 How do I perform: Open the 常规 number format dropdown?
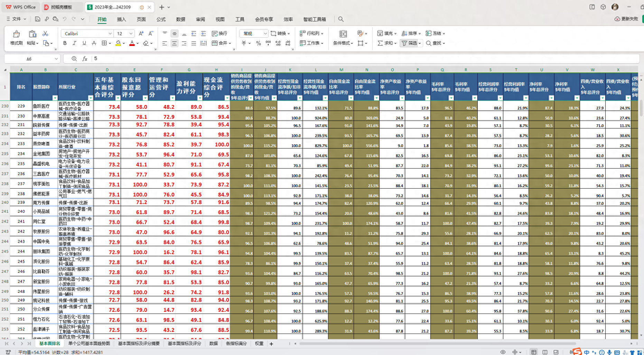pyautogui.click(x=265, y=33)
